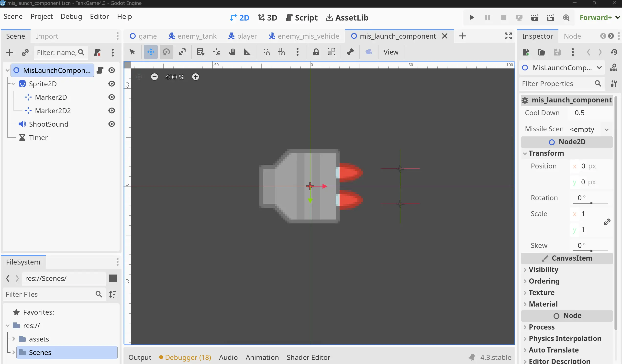Open documentation for MisLaunchComponent
Screen dimensions: 622x364
pyautogui.click(x=614, y=68)
